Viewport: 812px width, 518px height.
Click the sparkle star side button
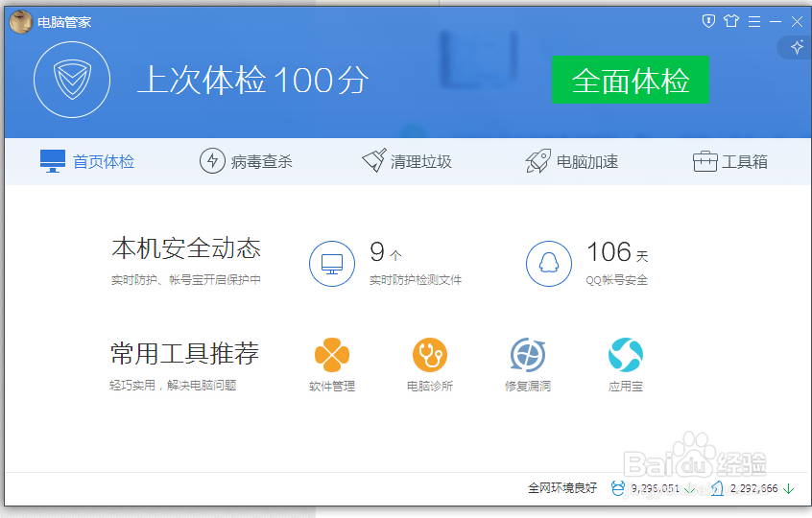[797, 48]
